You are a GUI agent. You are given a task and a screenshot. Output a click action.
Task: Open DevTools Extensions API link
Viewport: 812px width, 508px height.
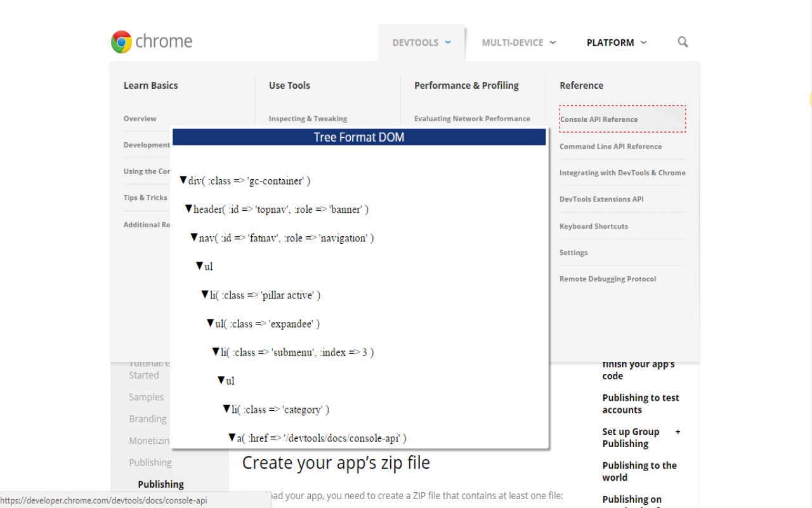601,199
